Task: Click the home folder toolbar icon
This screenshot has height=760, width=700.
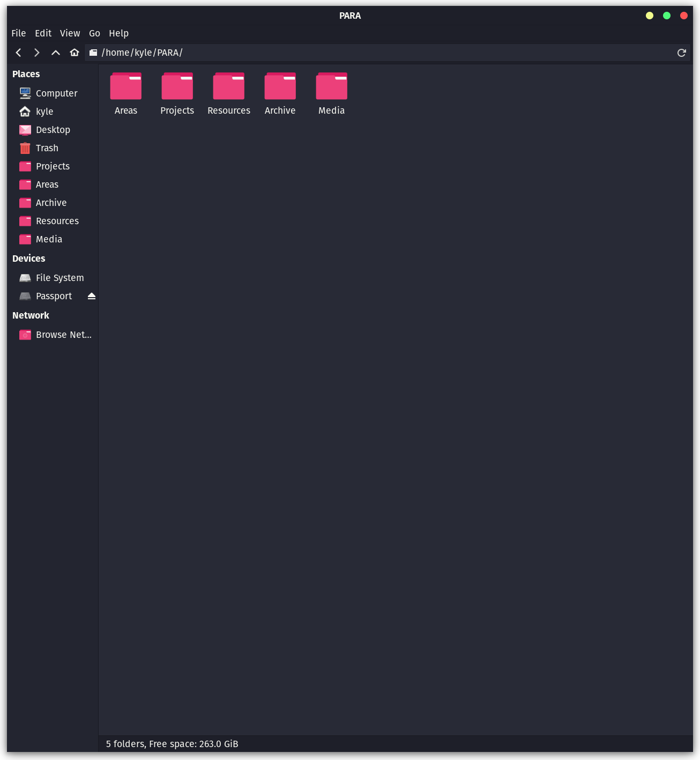Action: [75, 53]
